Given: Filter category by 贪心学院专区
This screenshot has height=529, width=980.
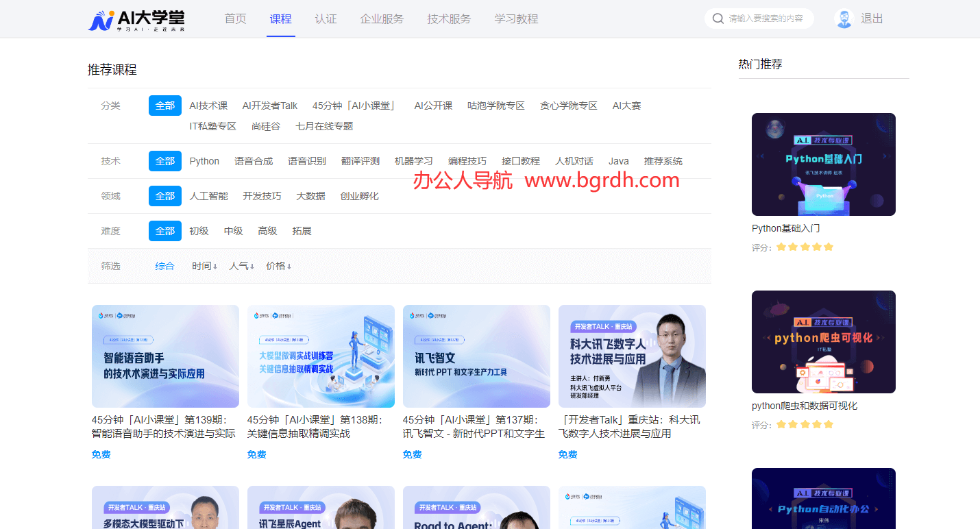Looking at the screenshot, I should (569, 106).
